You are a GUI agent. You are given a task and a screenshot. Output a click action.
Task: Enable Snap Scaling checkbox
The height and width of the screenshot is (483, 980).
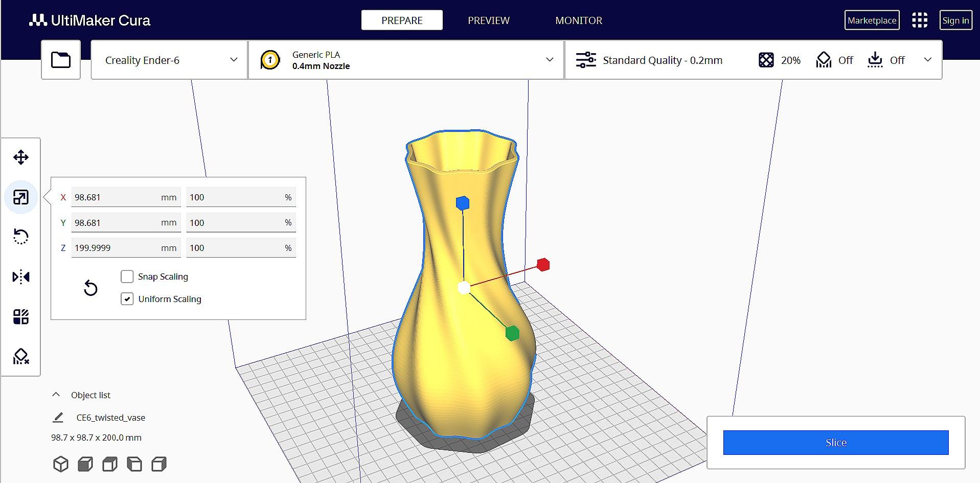pos(127,277)
